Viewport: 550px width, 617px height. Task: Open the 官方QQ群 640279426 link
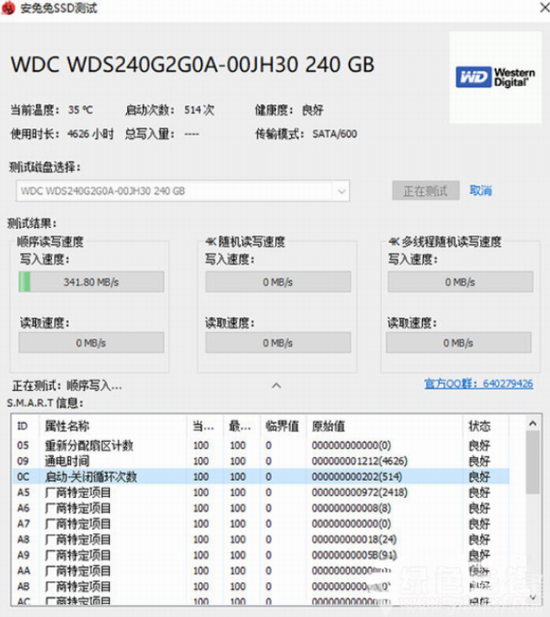479,384
